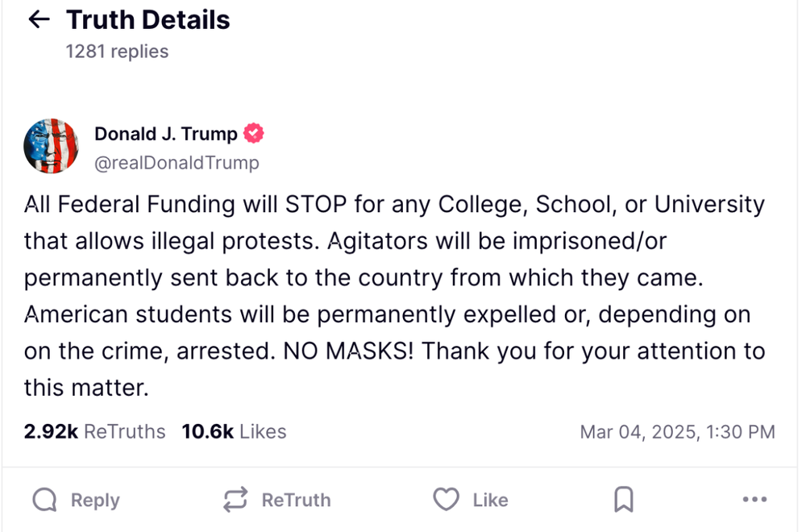
Task: Click the ReTruth text label
Action: tap(296, 501)
